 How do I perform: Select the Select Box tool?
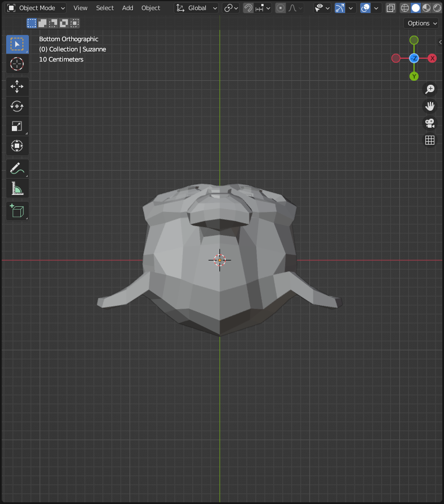[18, 45]
